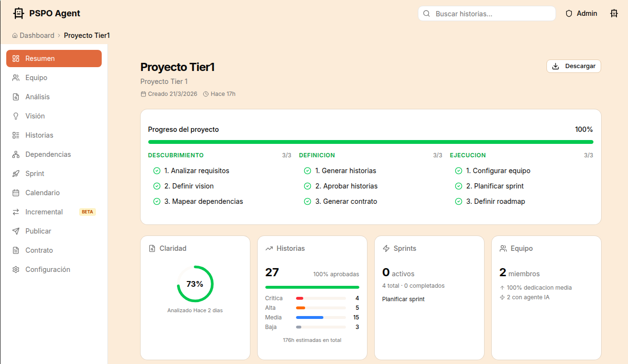
Task: Click the home icon in the breadcrumb
Action: [x=15, y=35]
